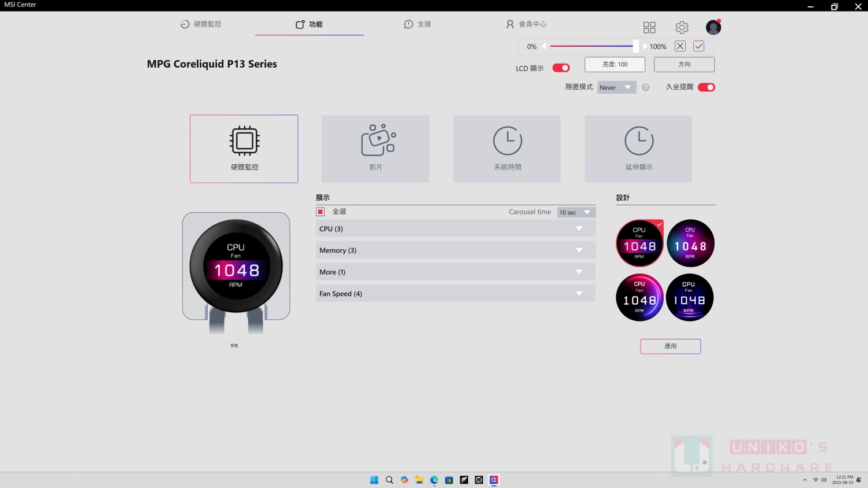Switch to 支援 support tab
868x488 pixels.
[x=417, y=24]
